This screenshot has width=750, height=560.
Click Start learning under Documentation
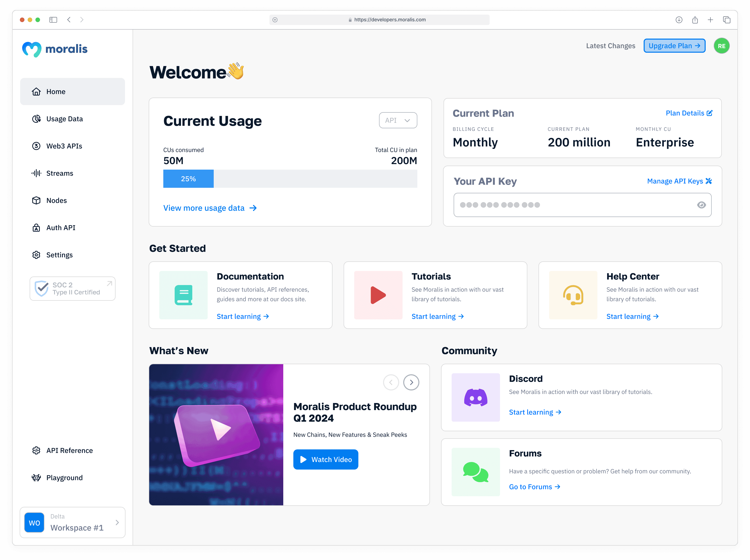coord(243,316)
